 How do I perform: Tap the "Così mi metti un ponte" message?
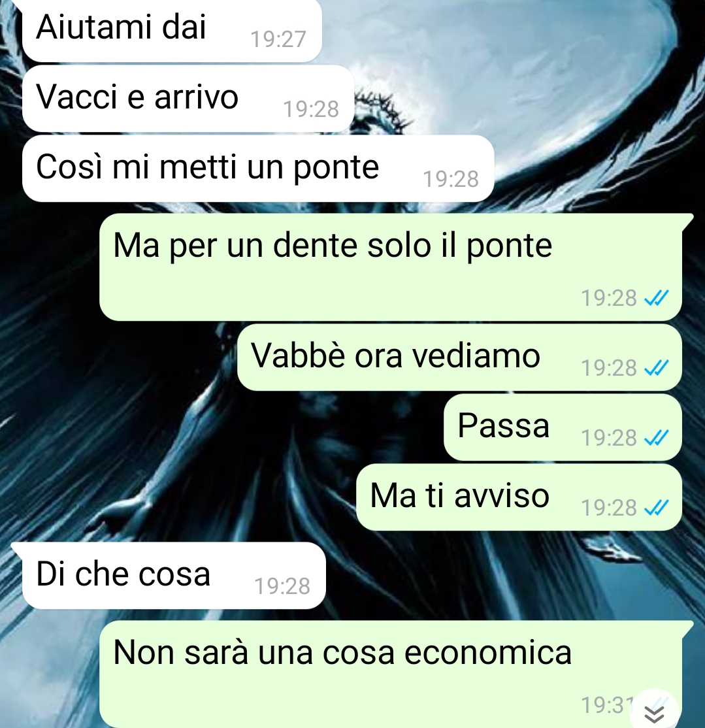pyautogui.click(x=258, y=169)
